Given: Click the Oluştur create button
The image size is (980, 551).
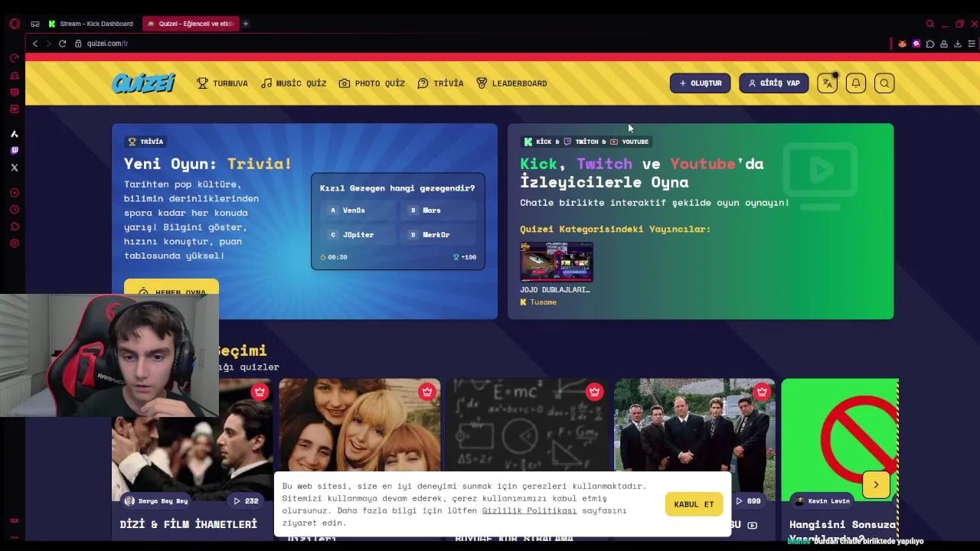Looking at the screenshot, I should [700, 83].
